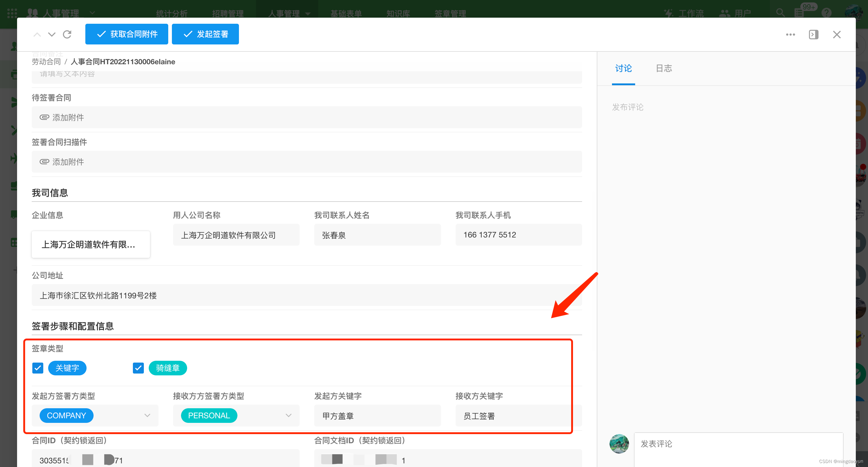Switch to the 日志 tab
Screen dimensions: 868x467
point(663,68)
